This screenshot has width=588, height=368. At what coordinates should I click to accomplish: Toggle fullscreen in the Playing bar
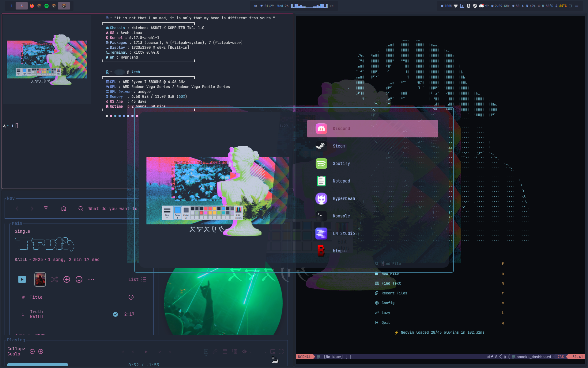(x=281, y=351)
